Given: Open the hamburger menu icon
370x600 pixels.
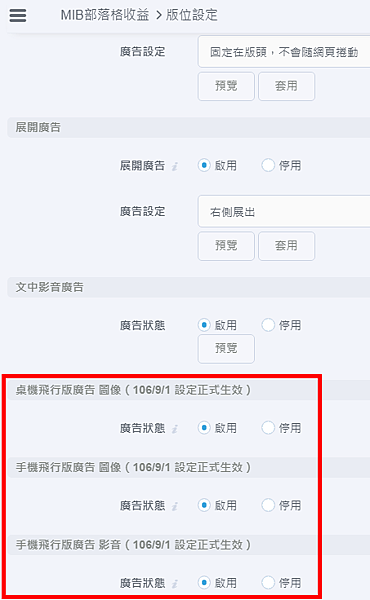Looking at the screenshot, I should [18, 15].
